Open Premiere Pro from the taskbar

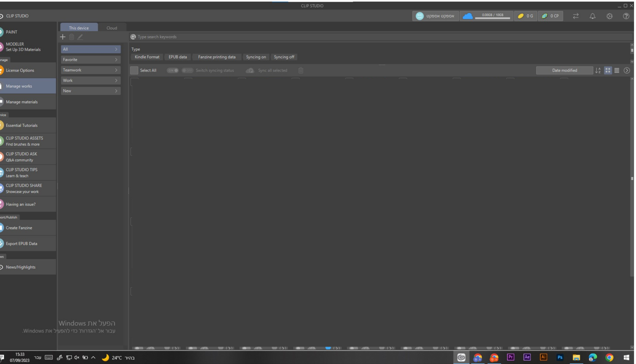(510, 357)
